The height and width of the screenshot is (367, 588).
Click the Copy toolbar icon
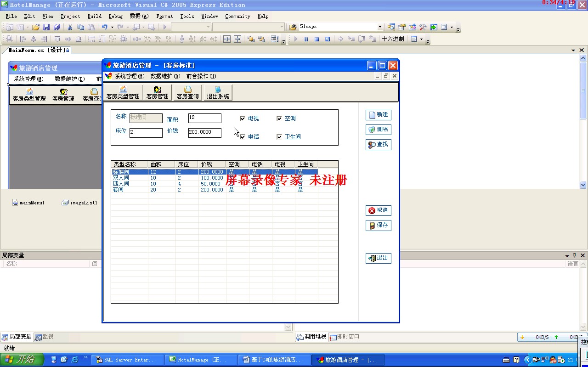pyautogui.click(x=80, y=27)
